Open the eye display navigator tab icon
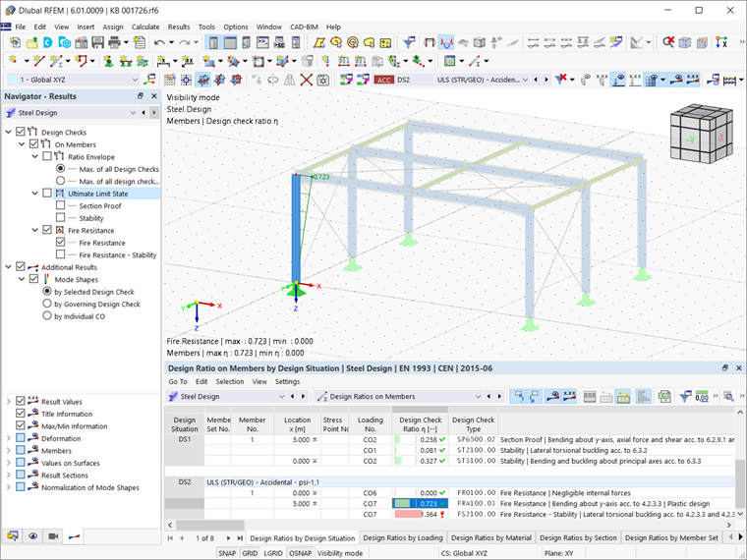Viewport: 747px width, 560px height. click(x=33, y=535)
